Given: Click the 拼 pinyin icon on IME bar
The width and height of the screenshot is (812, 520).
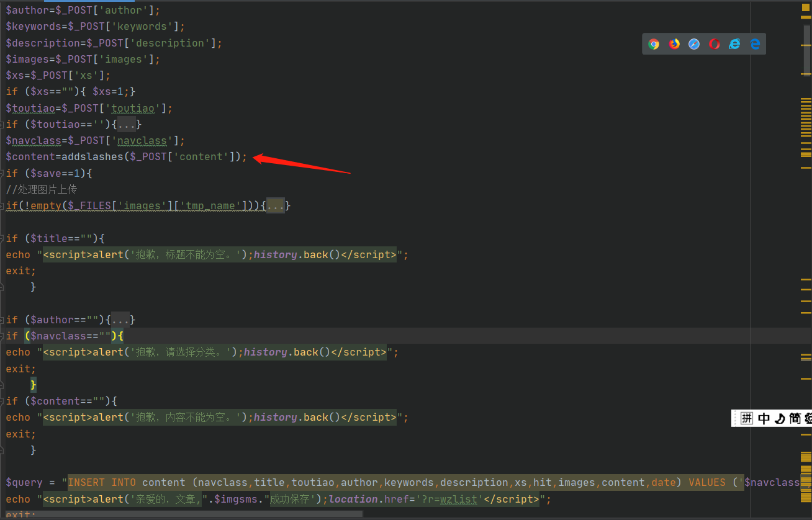Looking at the screenshot, I should click(x=747, y=418).
